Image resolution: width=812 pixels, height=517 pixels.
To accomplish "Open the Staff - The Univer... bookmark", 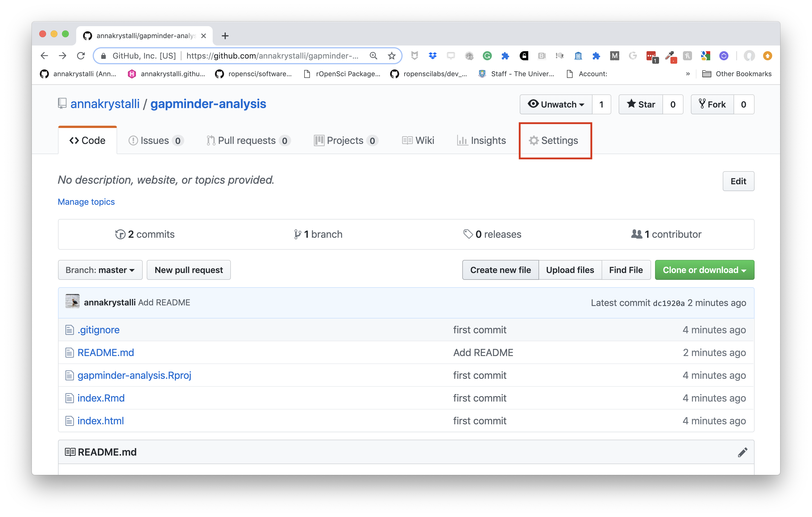I will (x=516, y=74).
